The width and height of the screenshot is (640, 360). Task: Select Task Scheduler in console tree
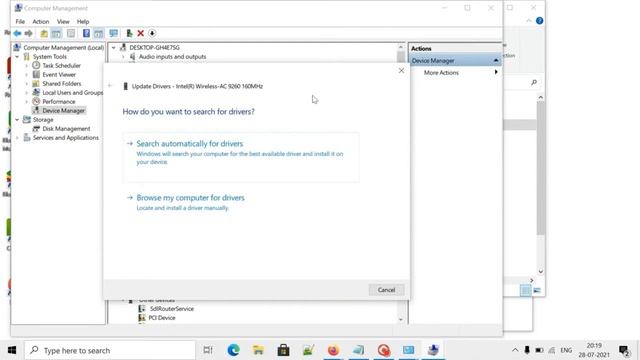61,66
